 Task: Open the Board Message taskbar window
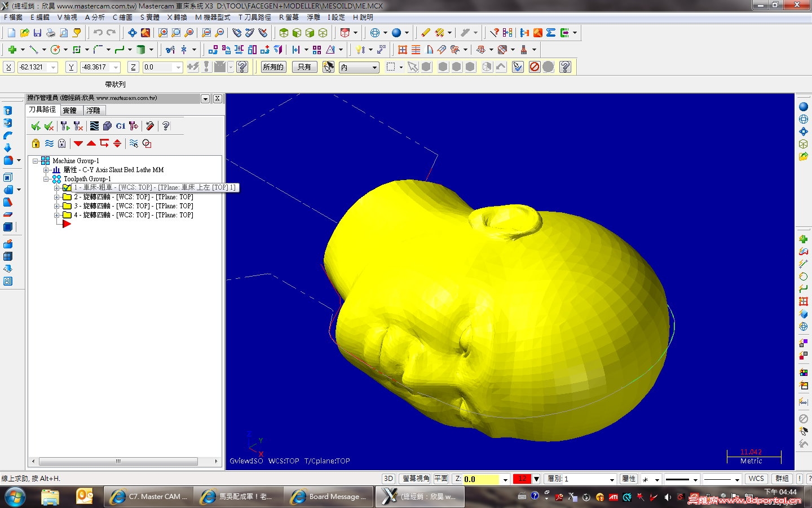330,497
